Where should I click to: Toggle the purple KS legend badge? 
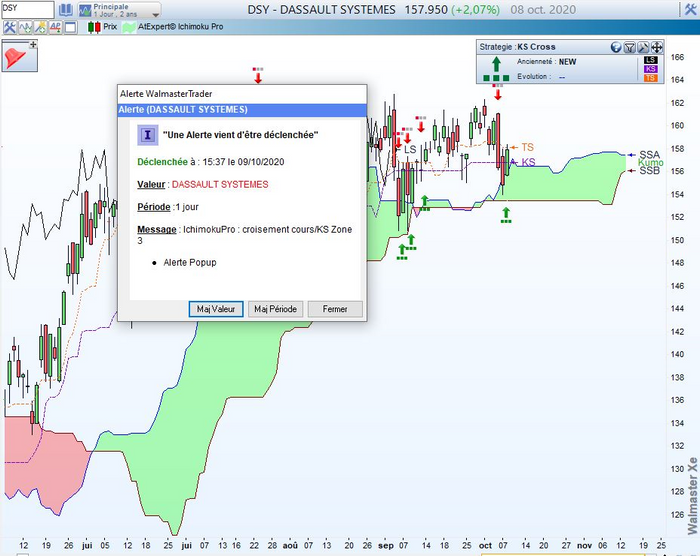click(x=651, y=70)
